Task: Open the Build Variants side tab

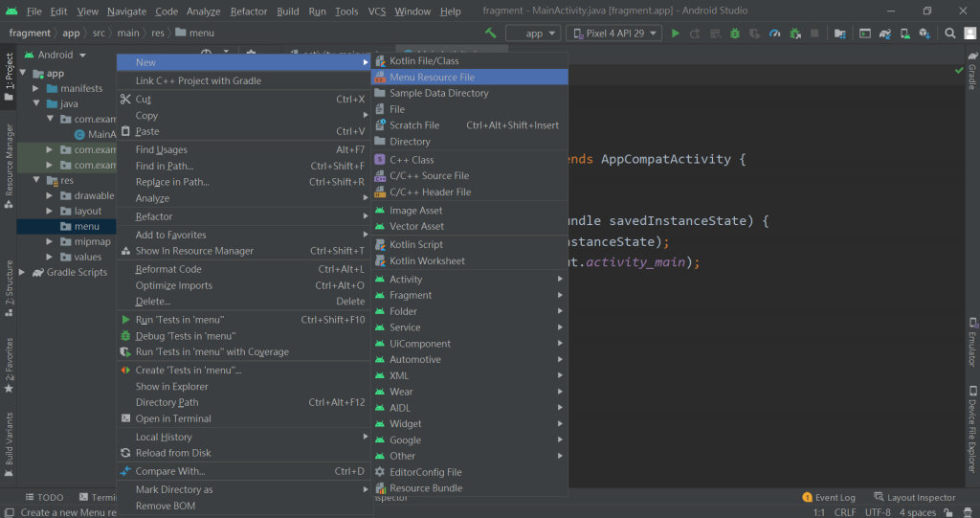Action: pos(9,445)
